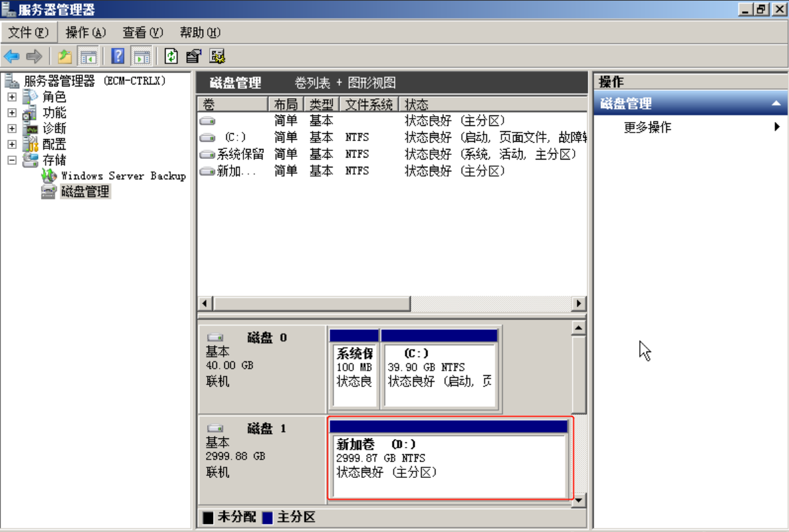Sort by the 文件系统 column header
Screen dimensions: 789x532
coord(369,104)
